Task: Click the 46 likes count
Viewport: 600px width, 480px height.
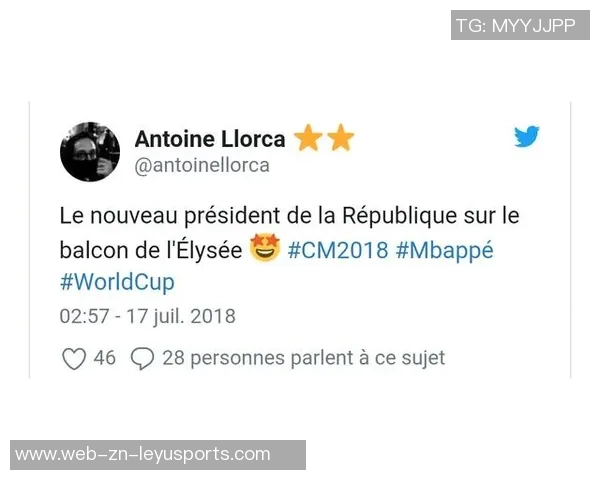Action: [104, 358]
